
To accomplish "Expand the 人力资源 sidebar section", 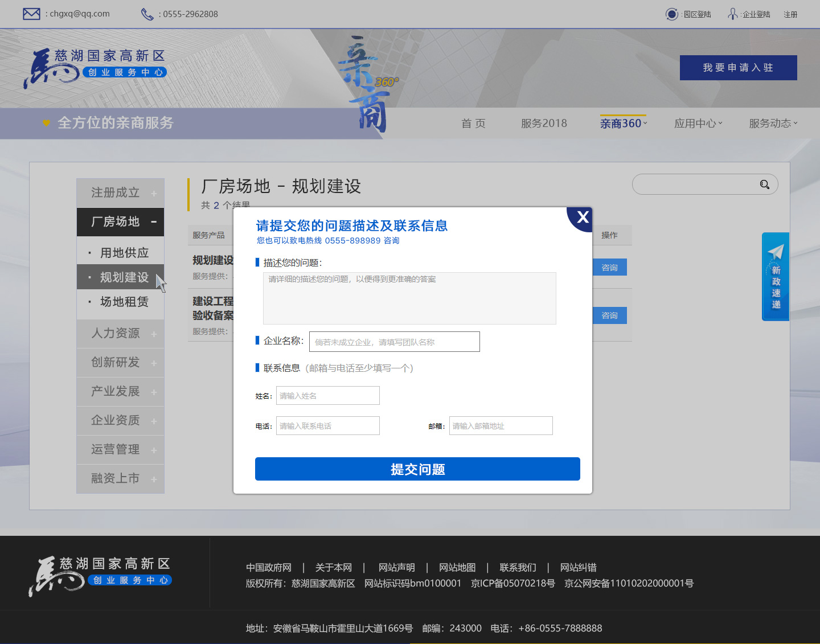I will point(120,334).
